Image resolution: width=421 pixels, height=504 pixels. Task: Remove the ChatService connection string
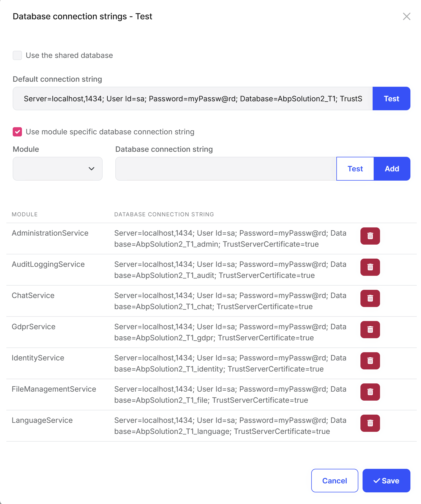(x=370, y=298)
